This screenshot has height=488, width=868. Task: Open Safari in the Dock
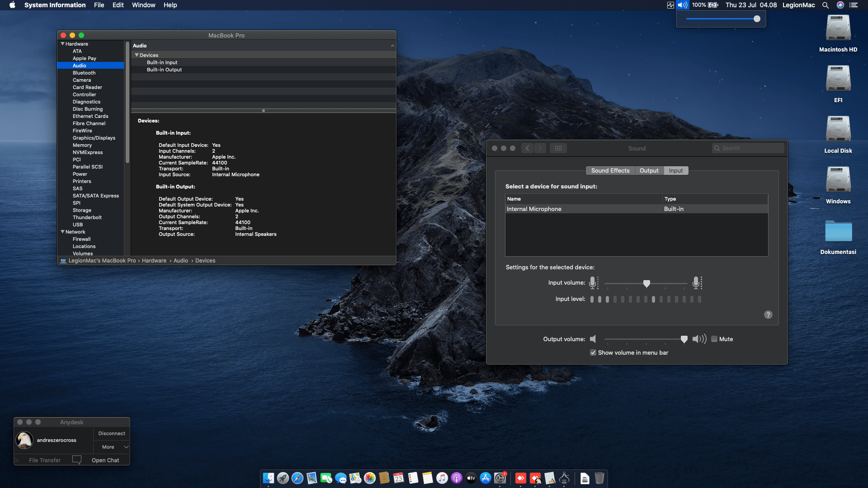297,478
